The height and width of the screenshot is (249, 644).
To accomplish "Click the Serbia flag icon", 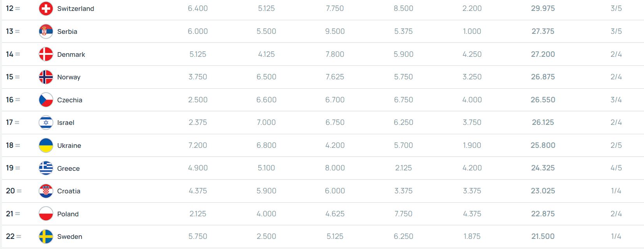I will pos(46,32).
